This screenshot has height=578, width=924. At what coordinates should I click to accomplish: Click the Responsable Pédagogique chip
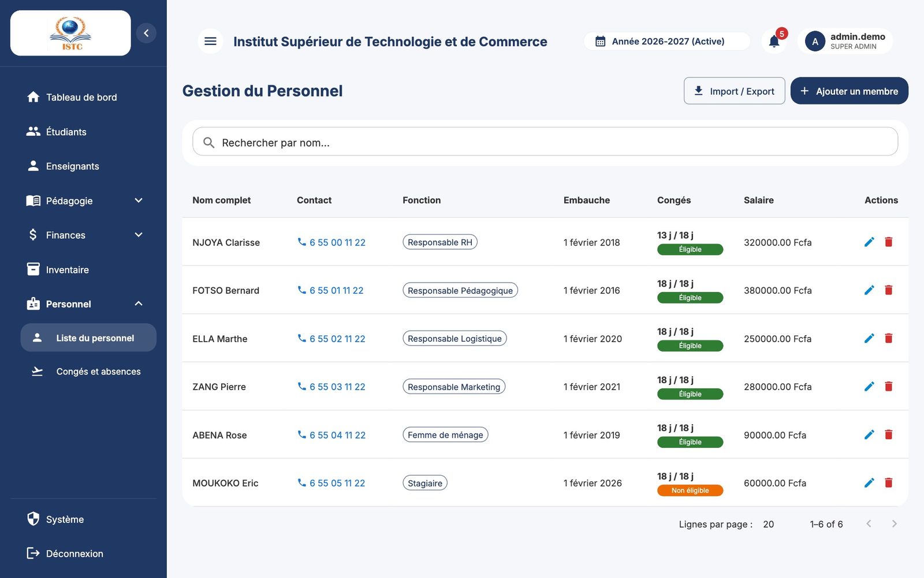[x=460, y=290]
